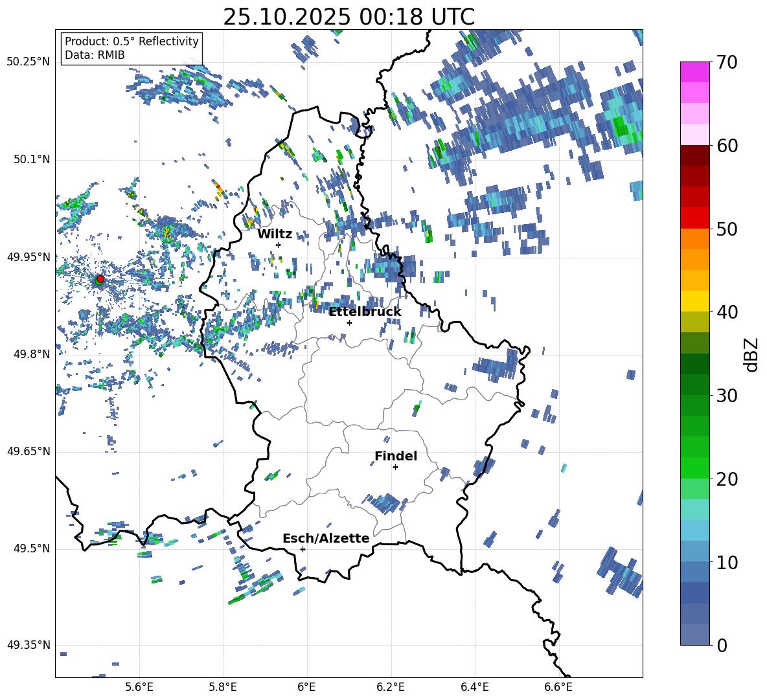Click the dark green swatch just above 30 dBZ
Screen dimensions: 767x700
coord(694,384)
